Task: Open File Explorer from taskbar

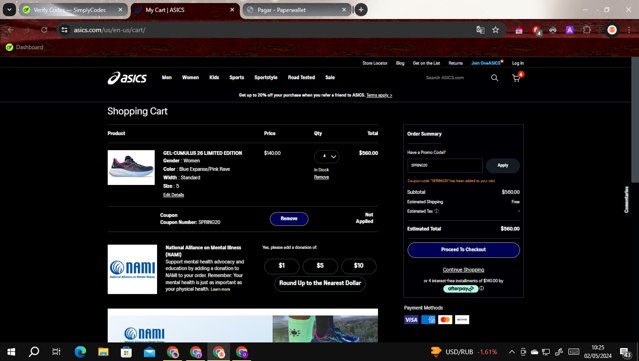Action: [103, 352]
